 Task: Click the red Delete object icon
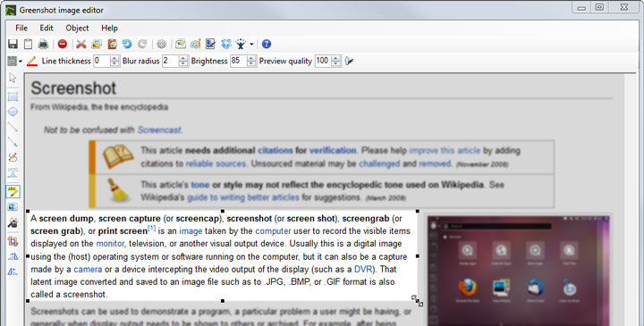(63, 44)
